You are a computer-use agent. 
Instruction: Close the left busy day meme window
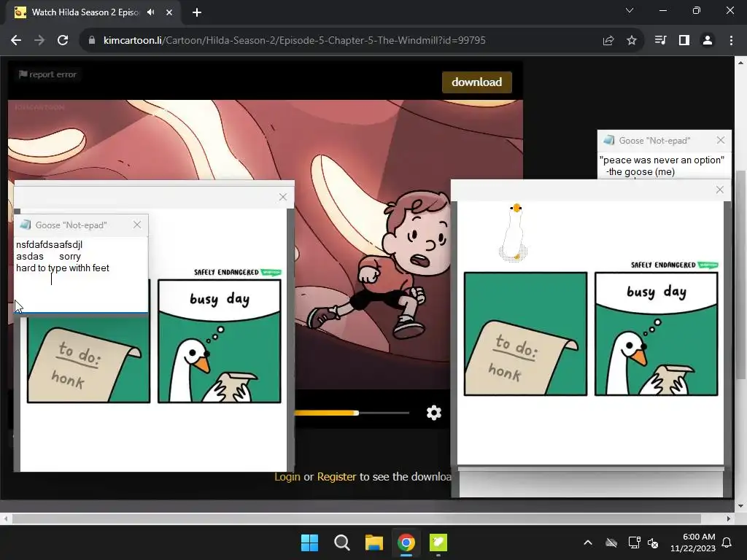coord(283,197)
